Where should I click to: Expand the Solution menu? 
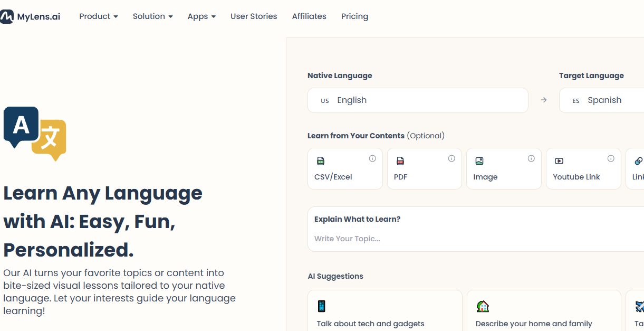tap(153, 16)
